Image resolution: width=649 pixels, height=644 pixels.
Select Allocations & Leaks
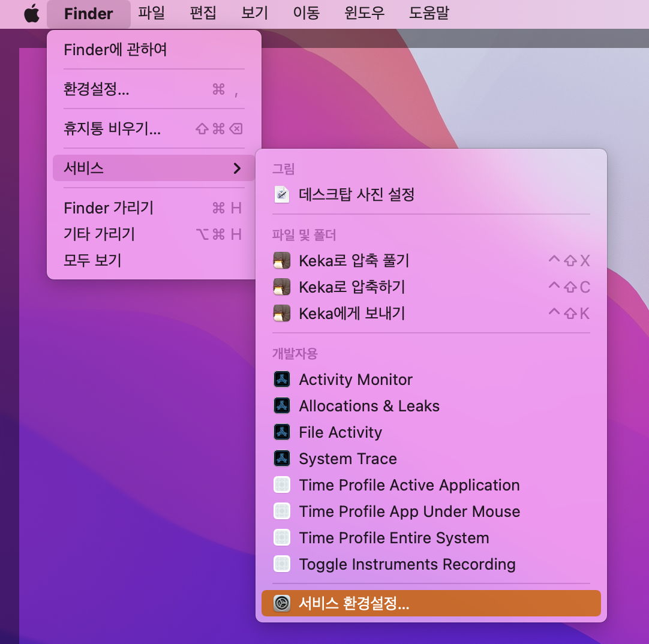pyautogui.click(x=431, y=406)
